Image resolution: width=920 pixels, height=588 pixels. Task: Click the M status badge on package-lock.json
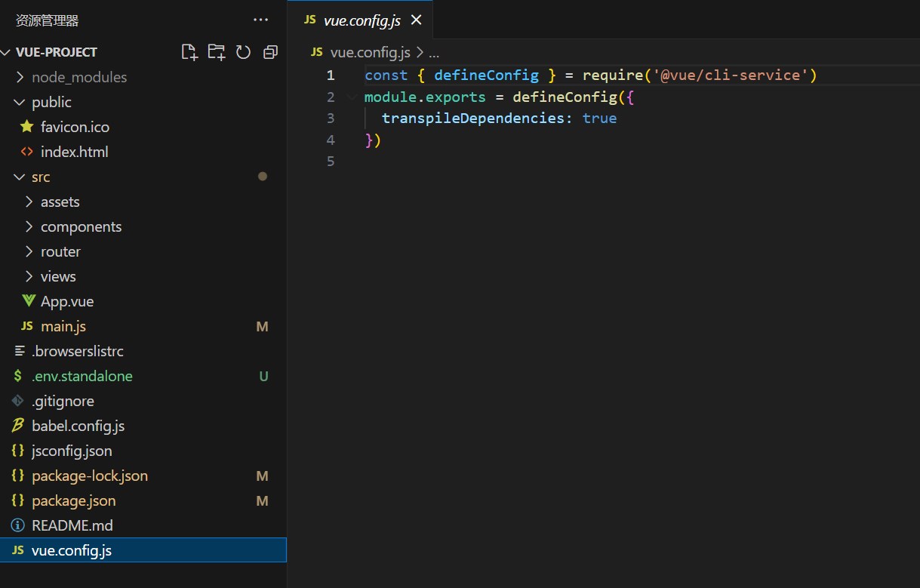point(263,476)
